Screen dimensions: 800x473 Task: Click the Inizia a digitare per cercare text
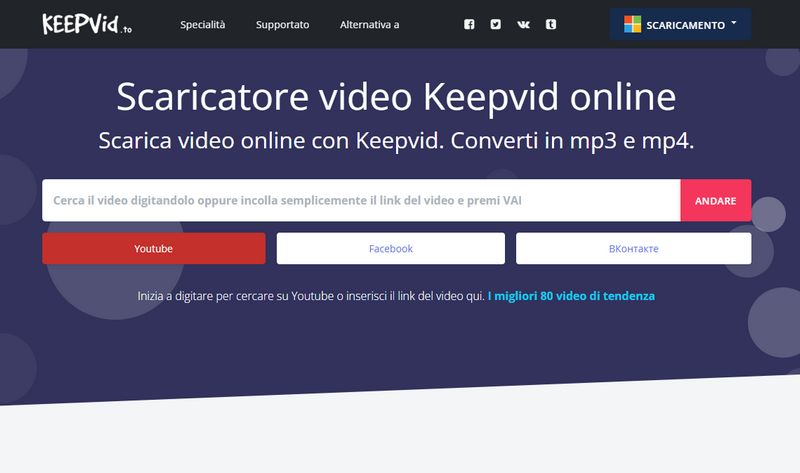(x=311, y=296)
